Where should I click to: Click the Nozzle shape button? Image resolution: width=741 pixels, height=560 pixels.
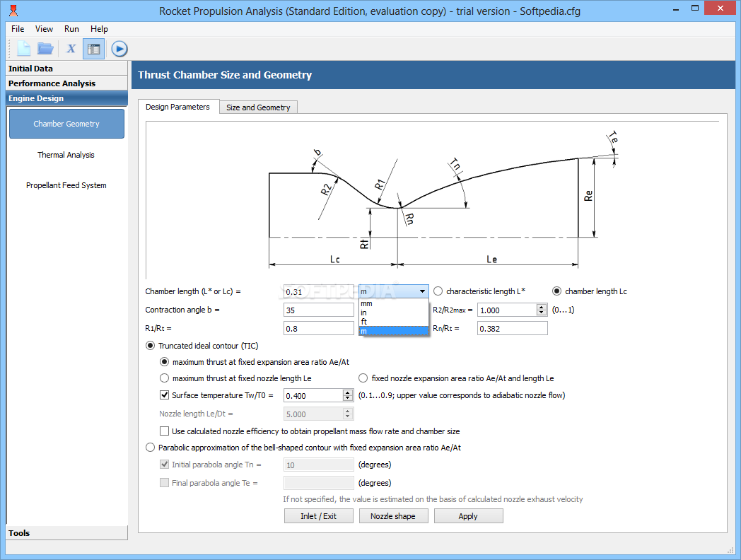point(393,516)
